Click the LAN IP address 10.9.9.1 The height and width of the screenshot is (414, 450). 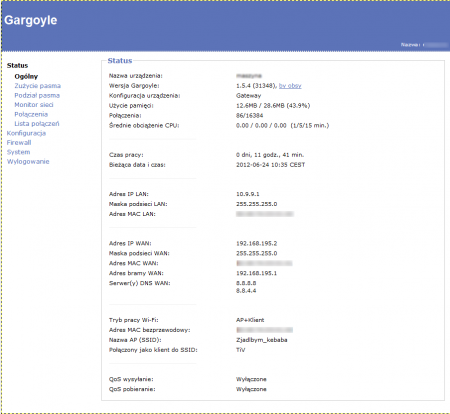pyautogui.click(x=248, y=194)
